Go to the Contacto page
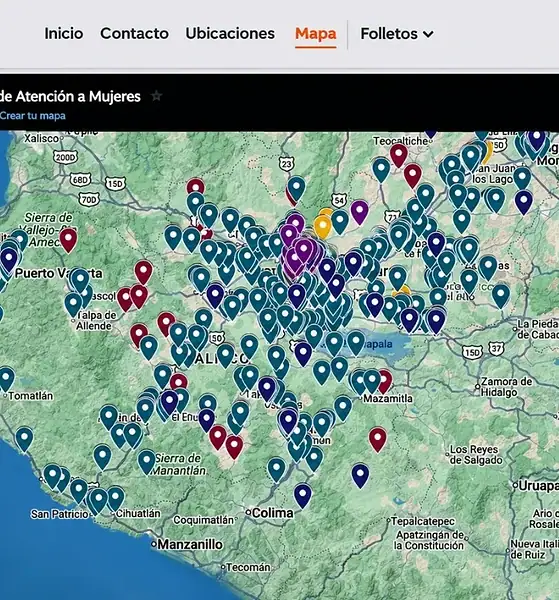The width and height of the screenshot is (559, 600). [134, 34]
